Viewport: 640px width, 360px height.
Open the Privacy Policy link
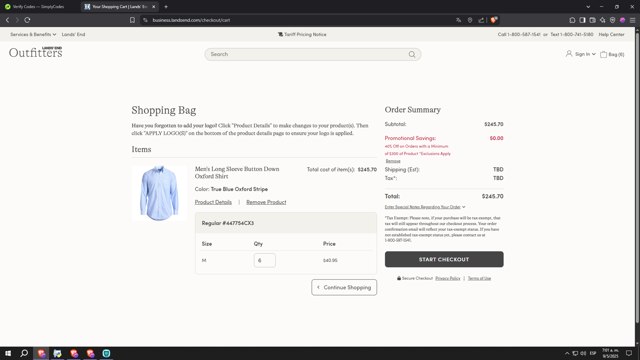click(448, 278)
